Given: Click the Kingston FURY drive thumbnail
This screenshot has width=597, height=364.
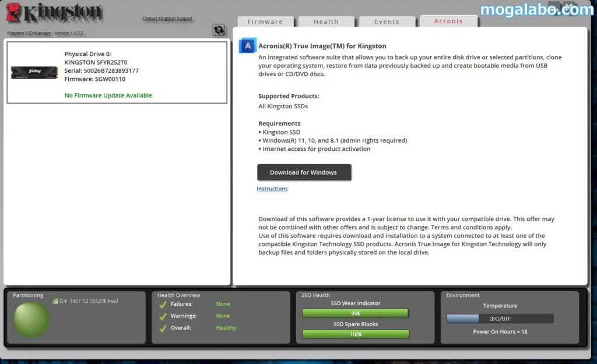Looking at the screenshot, I should (x=33, y=73).
